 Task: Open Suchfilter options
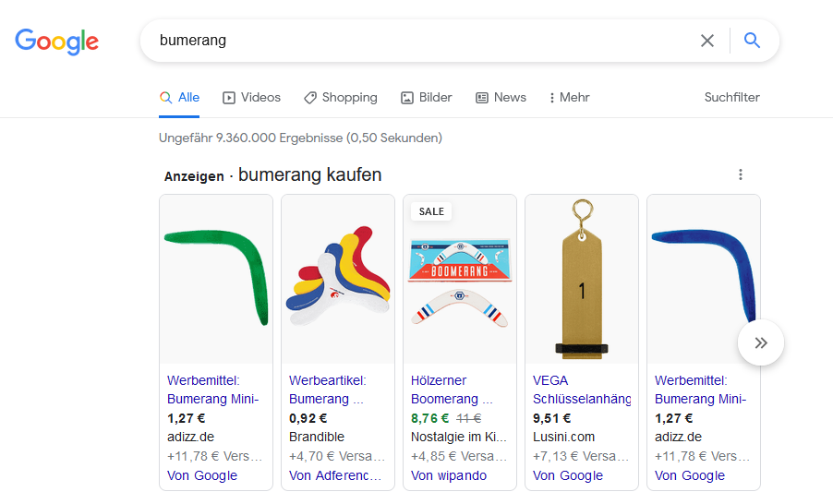(732, 97)
